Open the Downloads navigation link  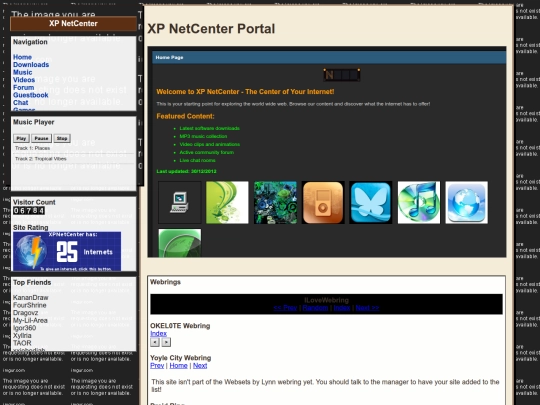(31, 65)
